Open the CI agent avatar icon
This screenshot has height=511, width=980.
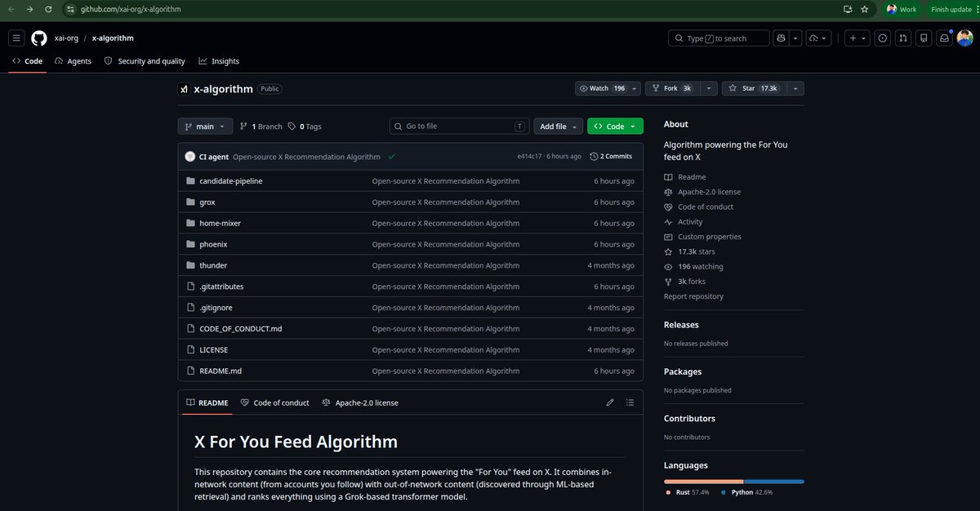point(190,157)
